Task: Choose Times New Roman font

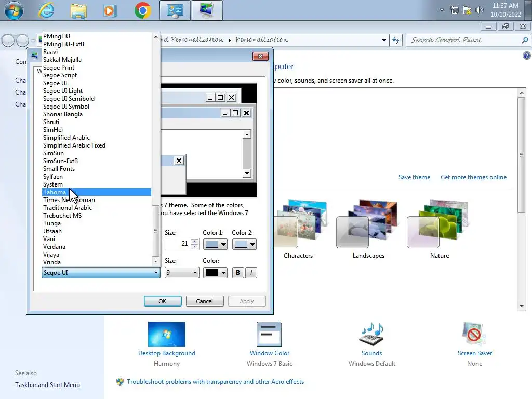Action: point(96,200)
